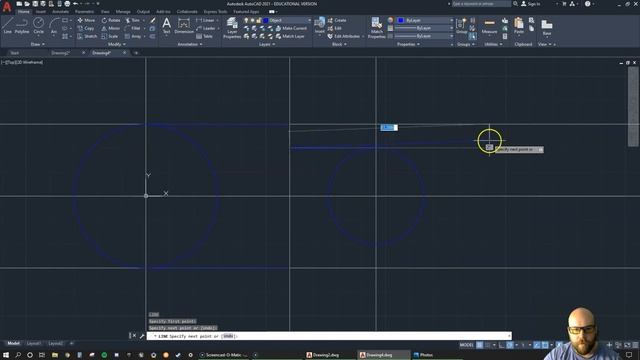This screenshot has height=360, width=640.
Task: Activate the Stretch command
Action: point(87,36)
